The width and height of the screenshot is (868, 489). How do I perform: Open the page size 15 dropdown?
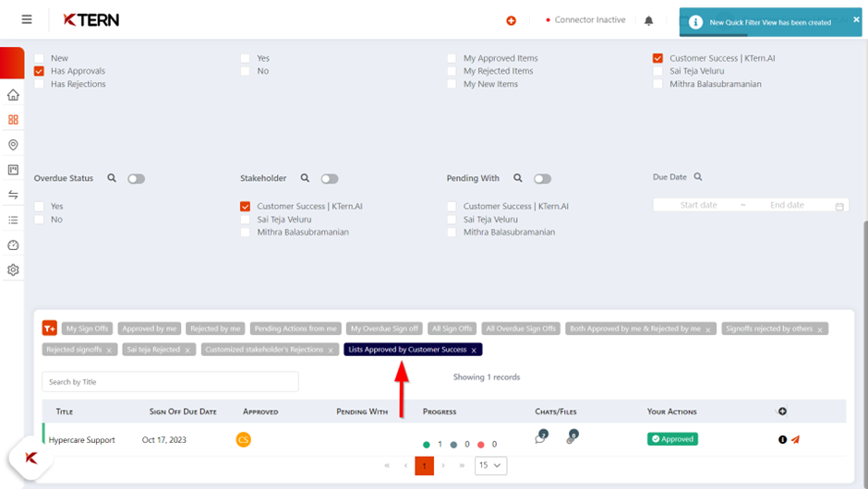490,465
